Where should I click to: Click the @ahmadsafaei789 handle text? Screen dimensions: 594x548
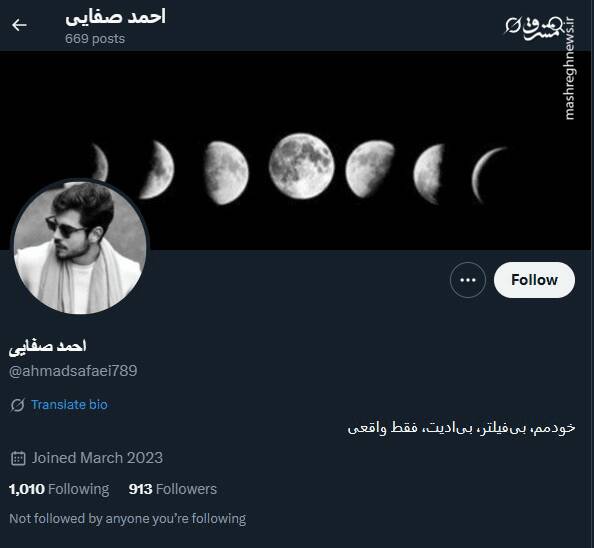pyautogui.click(x=73, y=371)
